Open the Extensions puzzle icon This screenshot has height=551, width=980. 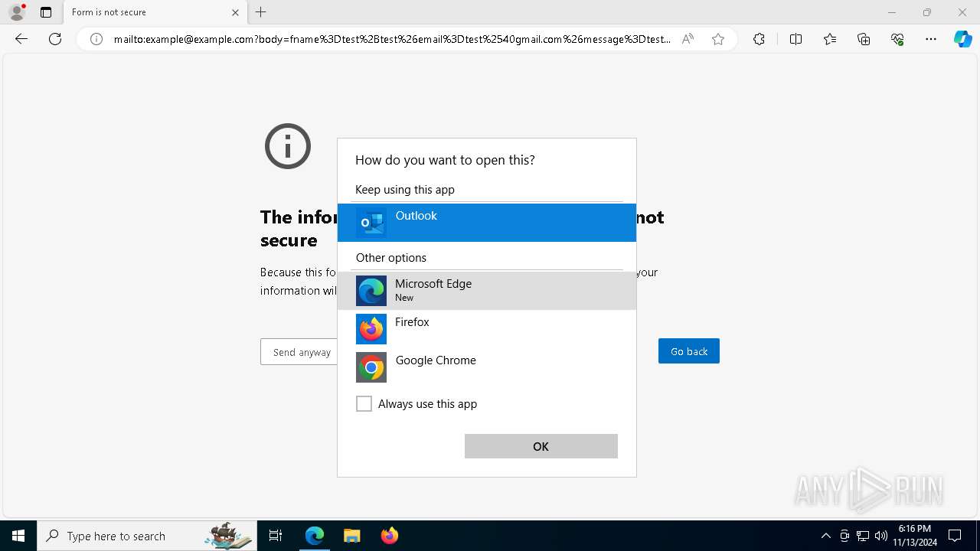tap(759, 39)
